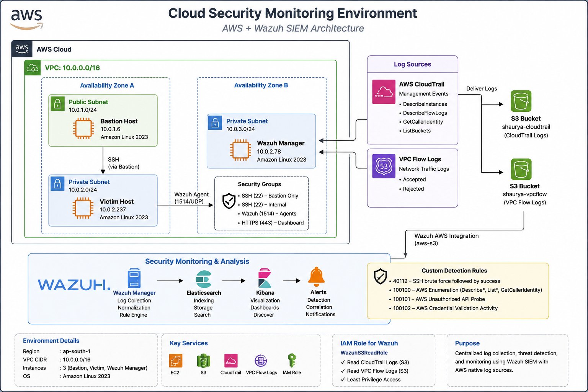Click the "GetCallerIdentity" event entry
Image resolution: width=588 pixels, height=392 pixels.
(x=423, y=122)
